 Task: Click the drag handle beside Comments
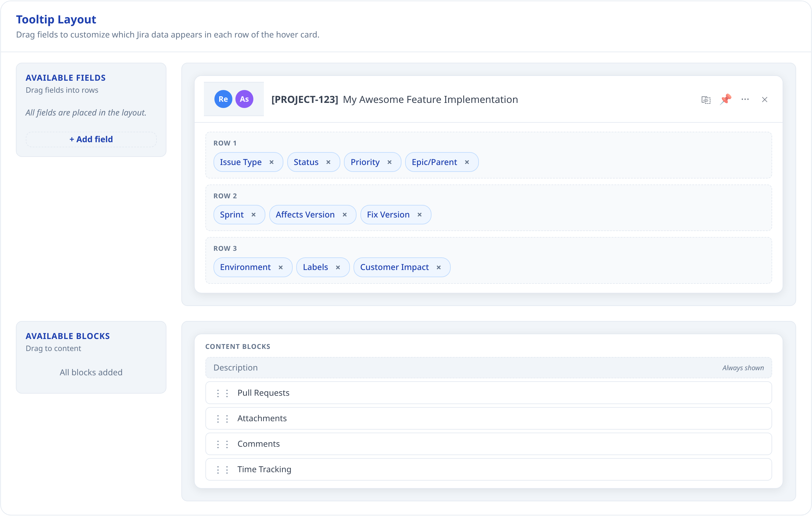pyautogui.click(x=222, y=444)
